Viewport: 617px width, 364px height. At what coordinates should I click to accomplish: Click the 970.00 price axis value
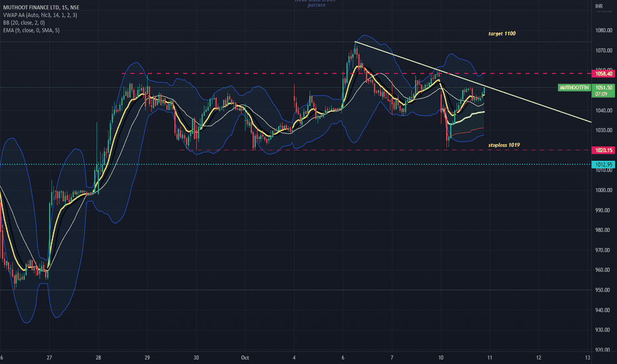(x=604, y=250)
